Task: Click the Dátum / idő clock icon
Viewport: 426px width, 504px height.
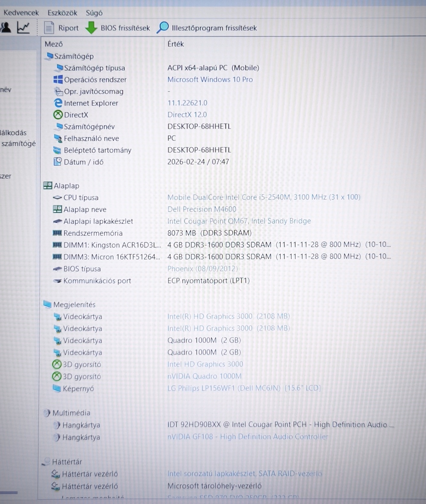Action: click(x=58, y=162)
